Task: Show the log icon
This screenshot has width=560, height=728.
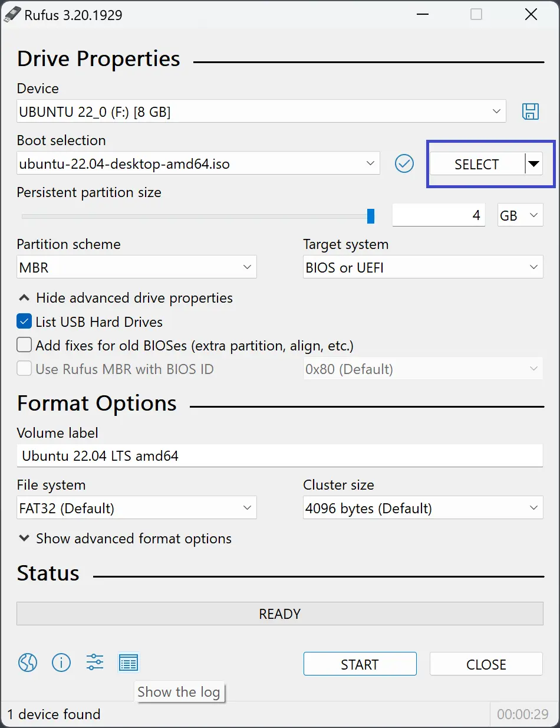Action: (129, 663)
